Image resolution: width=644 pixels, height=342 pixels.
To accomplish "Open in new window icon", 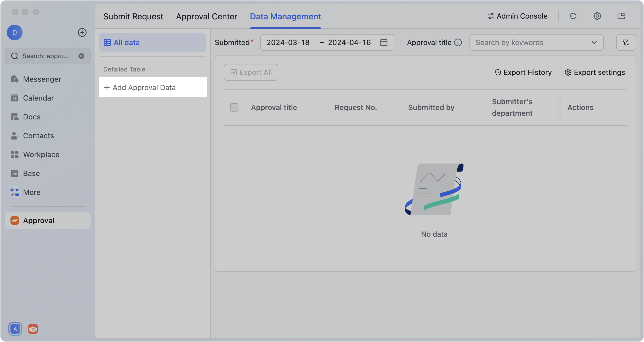I will (621, 16).
